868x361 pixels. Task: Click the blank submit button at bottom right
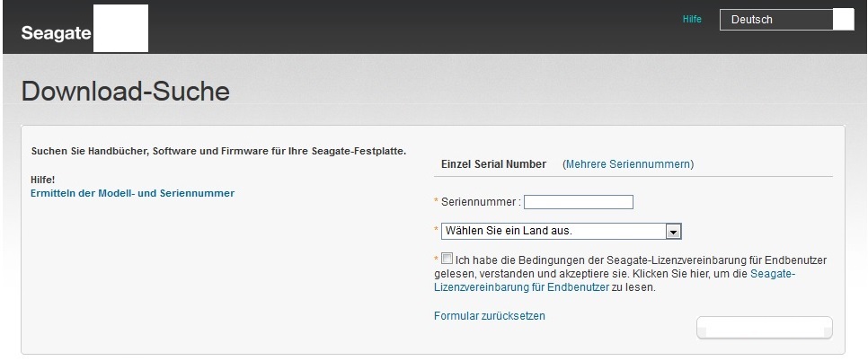[x=765, y=328]
